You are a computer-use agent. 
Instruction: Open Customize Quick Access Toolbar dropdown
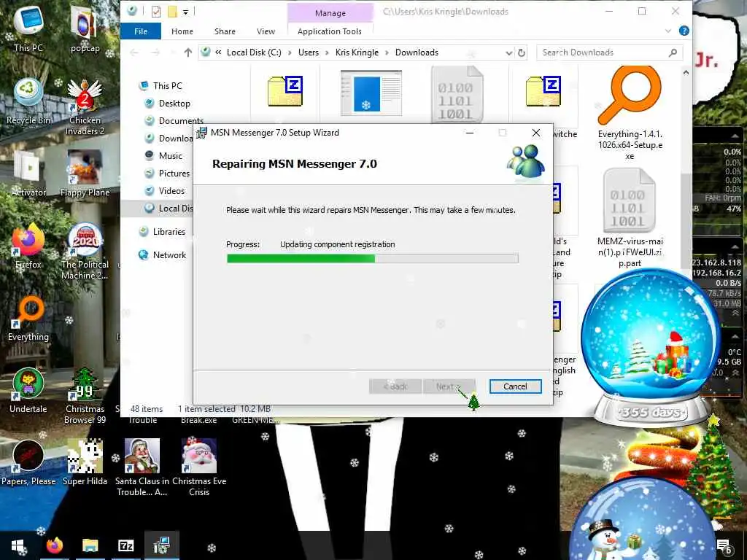pyautogui.click(x=186, y=12)
